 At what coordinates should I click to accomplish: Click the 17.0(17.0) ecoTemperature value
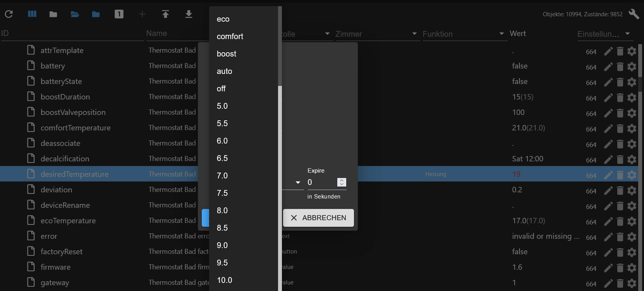(x=528, y=221)
